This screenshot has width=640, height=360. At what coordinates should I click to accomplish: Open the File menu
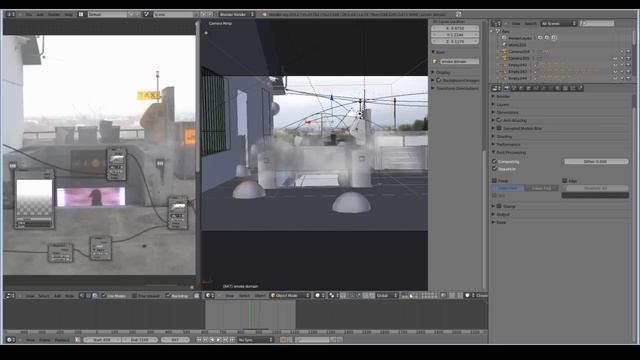click(29, 14)
